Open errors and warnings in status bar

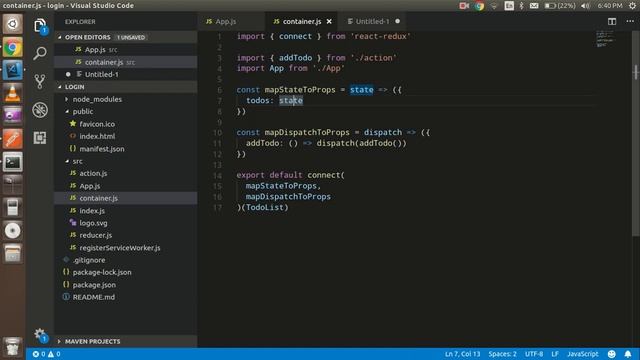[46, 354]
